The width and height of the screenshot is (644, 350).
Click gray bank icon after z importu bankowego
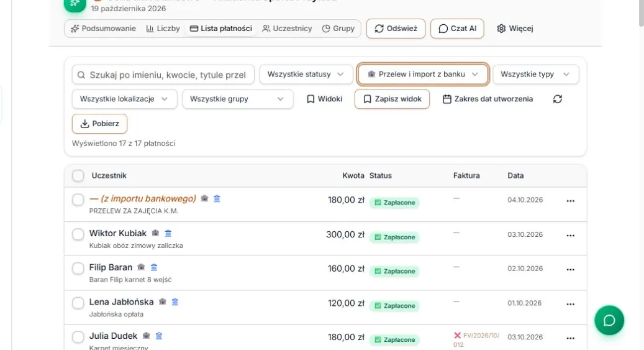click(204, 199)
